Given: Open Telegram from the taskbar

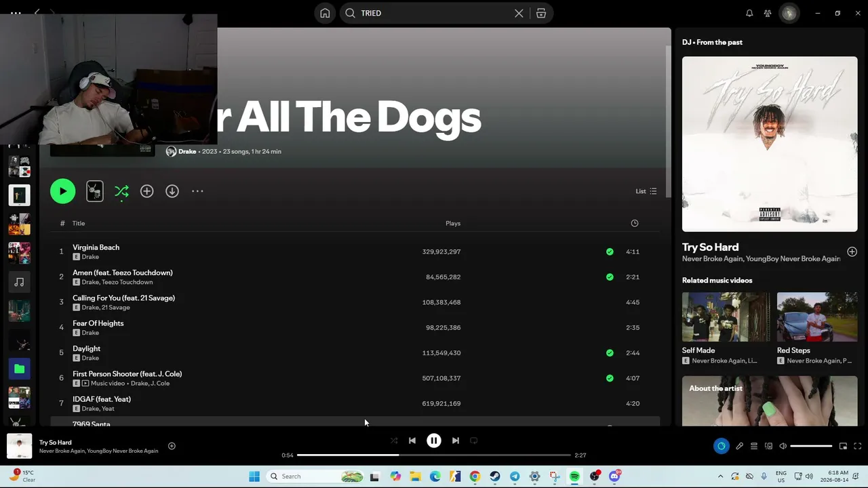Looking at the screenshot, I should pyautogui.click(x=515, y=476).
